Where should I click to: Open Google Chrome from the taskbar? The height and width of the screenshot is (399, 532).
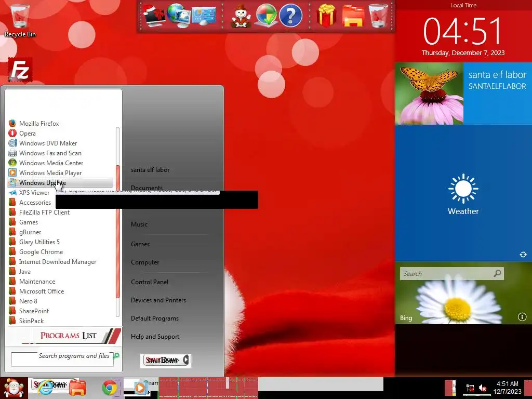tap(110, 388)
